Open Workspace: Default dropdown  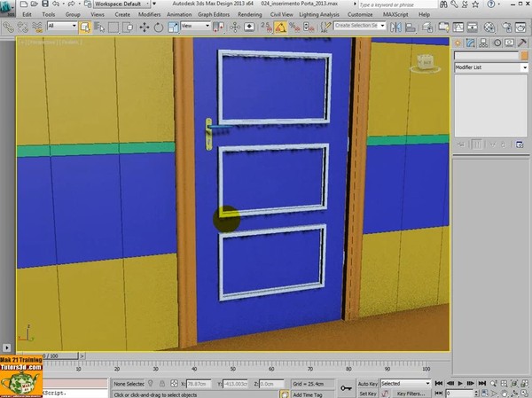tap(121, 4)
